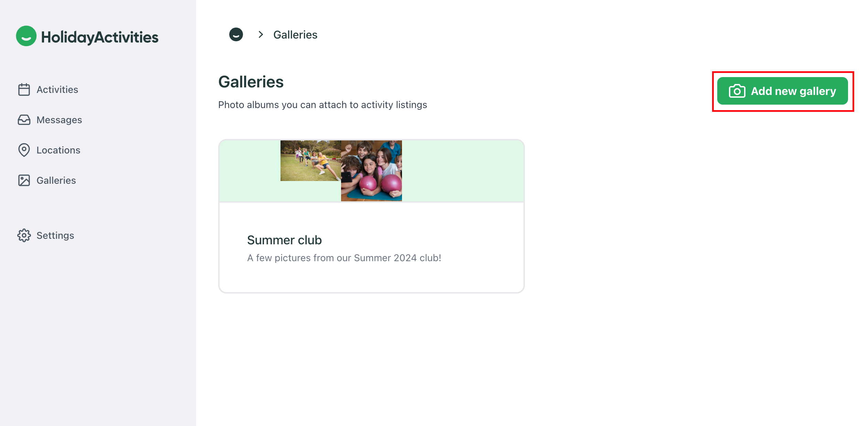Viewport: 868px width, 426px height.
Task: Click the Activities calendar icon
Action: (x=24, y=89)
